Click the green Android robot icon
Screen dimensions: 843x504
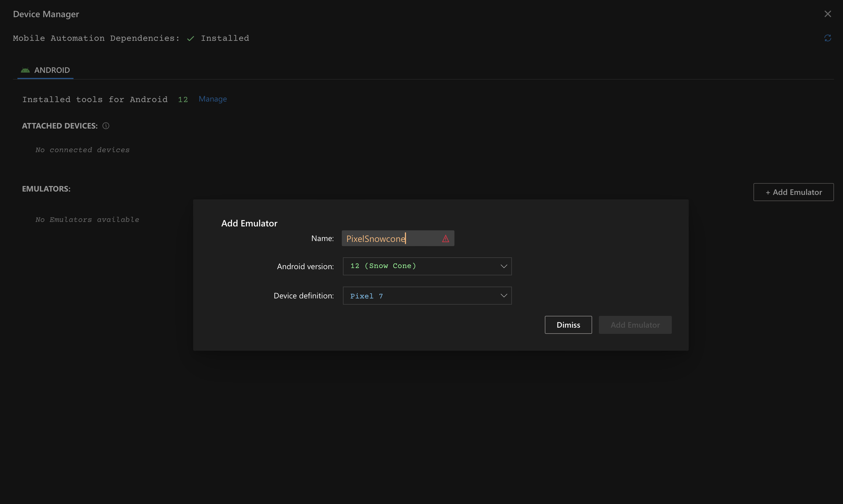point(25,70)
